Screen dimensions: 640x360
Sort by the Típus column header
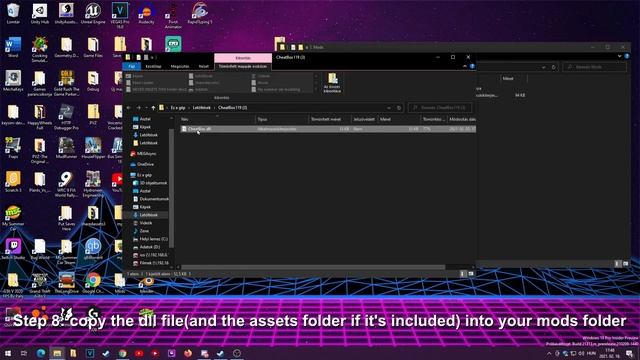pyautogui.click(x=282, y=119)
